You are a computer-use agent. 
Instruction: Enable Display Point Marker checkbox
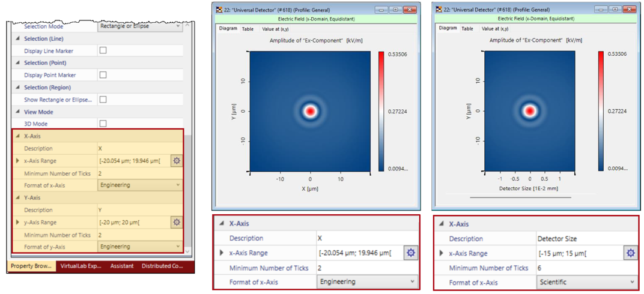pos(103,75)
